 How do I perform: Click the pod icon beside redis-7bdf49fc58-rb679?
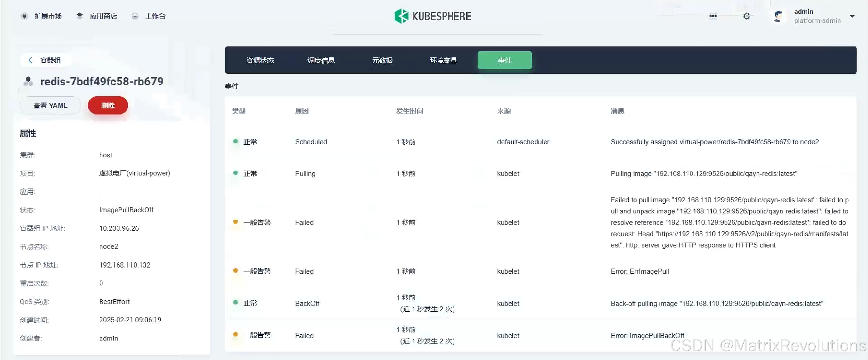click(x=28, y=82)
